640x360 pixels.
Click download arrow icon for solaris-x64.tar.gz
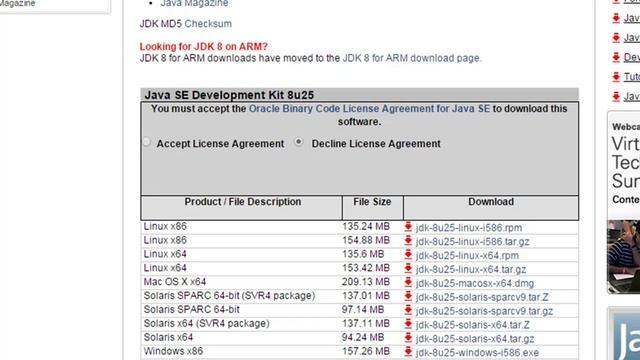408,338
